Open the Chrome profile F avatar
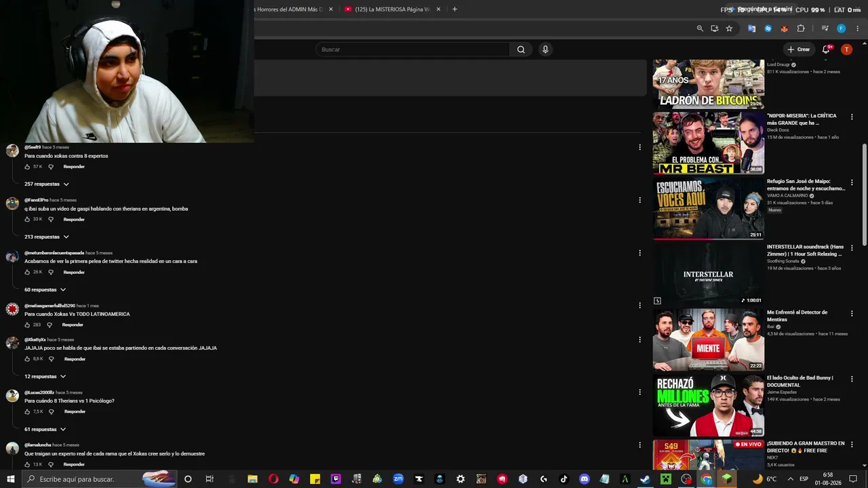Screen dimensions: 868x488 [x=841, y=28]
